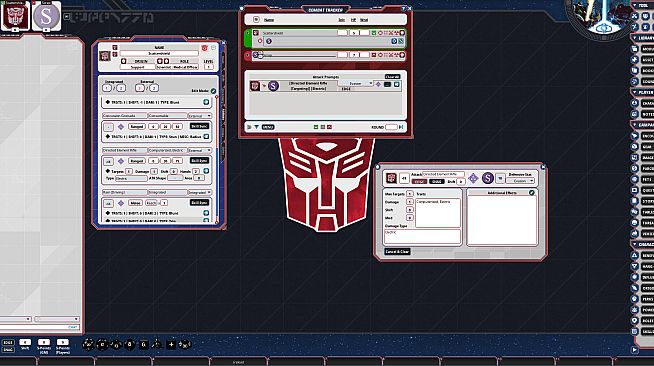Toggle gray neutral faction visibility in Combat Tracker footer

tap(322, 127)
